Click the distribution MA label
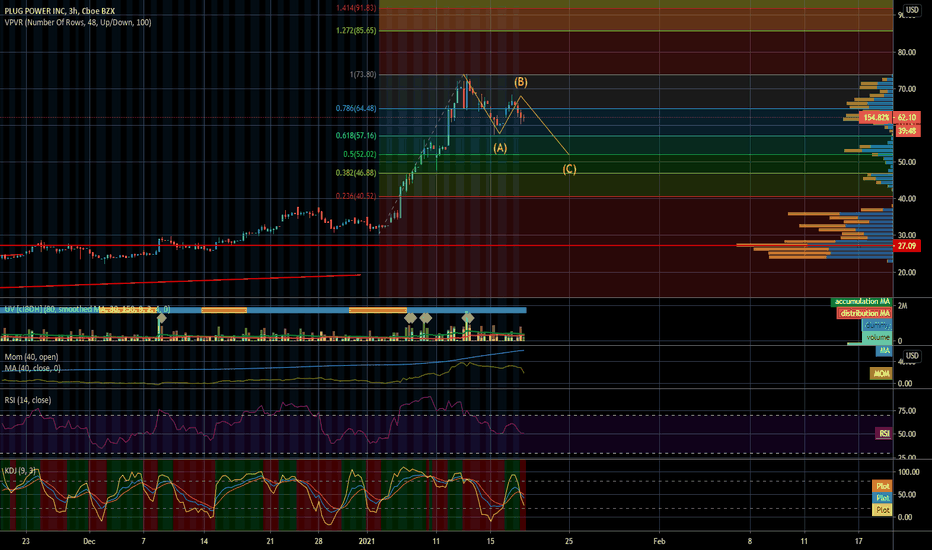The image size is (932, 550). point(865,313)
